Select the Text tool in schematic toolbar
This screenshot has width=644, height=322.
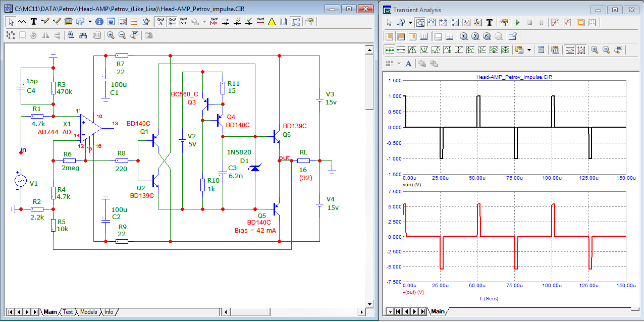tap(34, 22)
